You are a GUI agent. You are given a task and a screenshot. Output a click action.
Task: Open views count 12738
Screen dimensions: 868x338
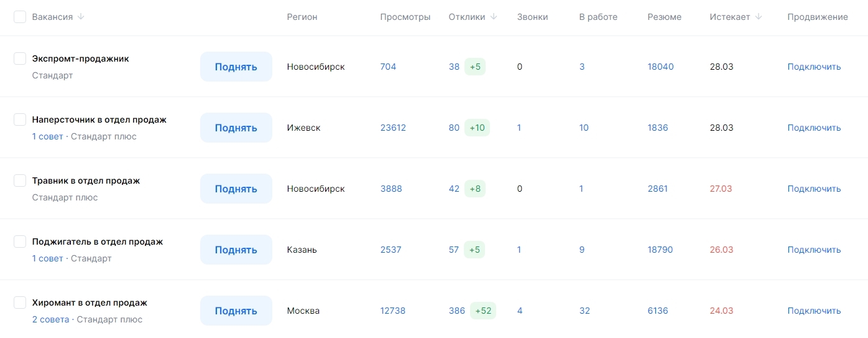[393, 311]
